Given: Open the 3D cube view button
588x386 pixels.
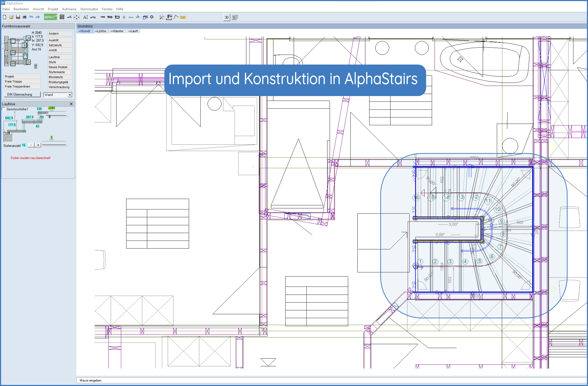Looking at the screenshot, I should 235,17.
